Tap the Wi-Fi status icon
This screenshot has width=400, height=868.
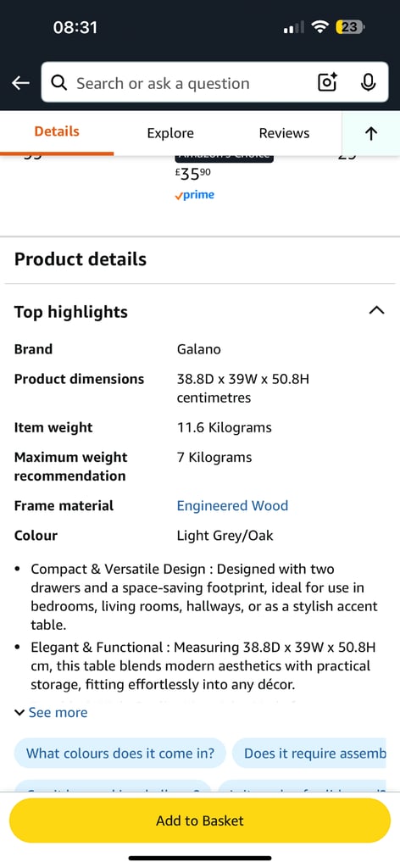point(319,27)
